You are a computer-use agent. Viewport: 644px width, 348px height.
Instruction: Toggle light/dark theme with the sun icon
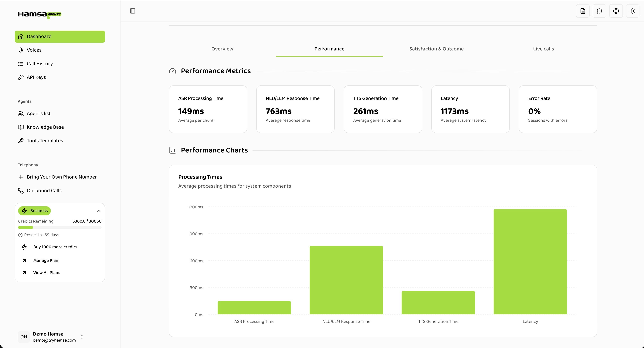633,11
